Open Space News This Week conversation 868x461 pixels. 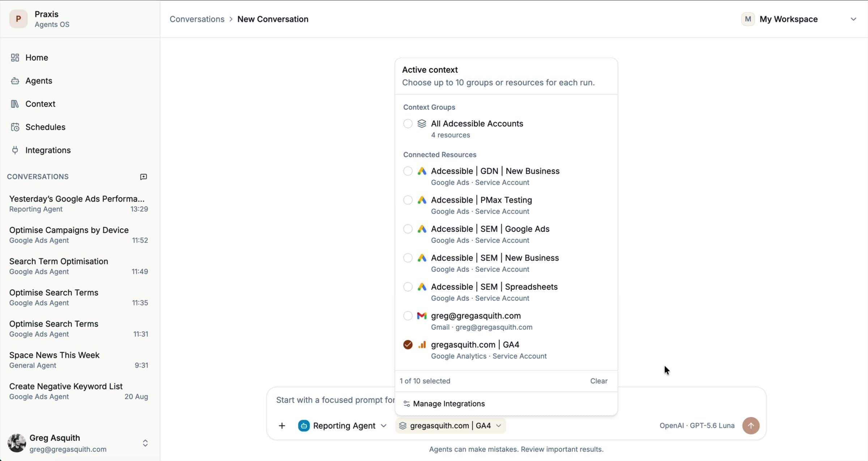[78, 360]
